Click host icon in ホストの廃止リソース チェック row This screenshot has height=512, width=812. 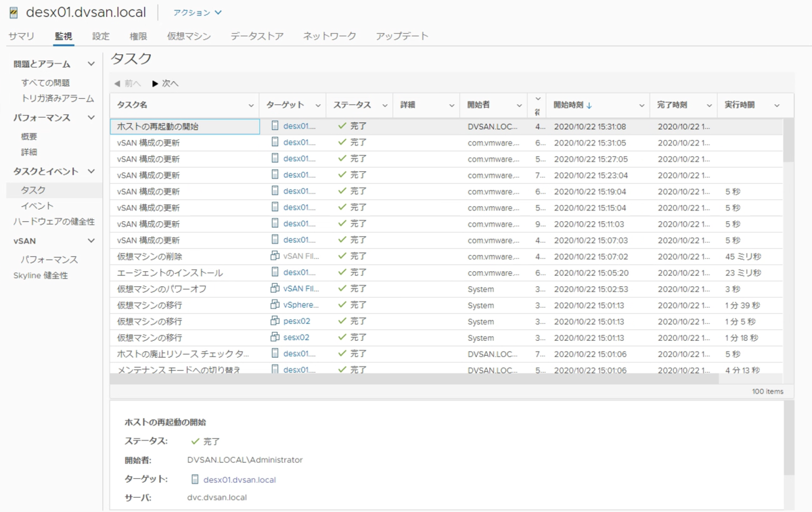click(275, 353)
